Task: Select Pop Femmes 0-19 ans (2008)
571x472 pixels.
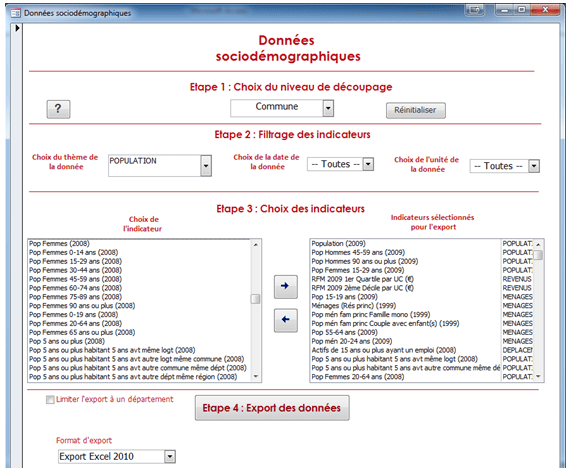Action: [139, 314]
